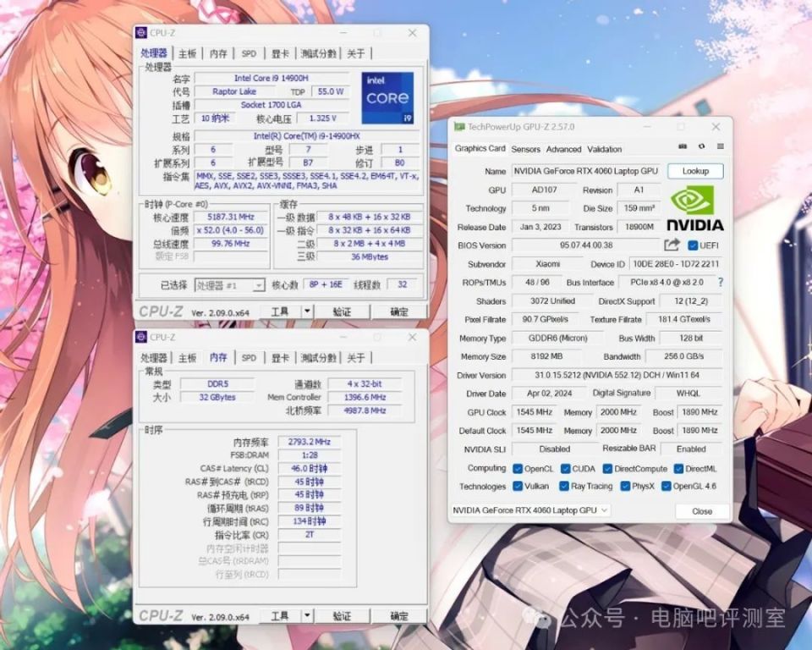This screenshot has height=650, width=812.
Task: Click thread count value 32
Action: tap(403, 284)
